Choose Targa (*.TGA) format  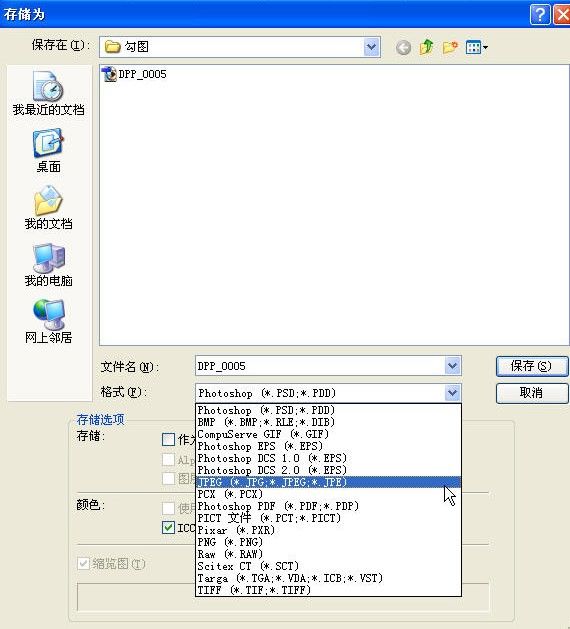[x=328, y=578]
